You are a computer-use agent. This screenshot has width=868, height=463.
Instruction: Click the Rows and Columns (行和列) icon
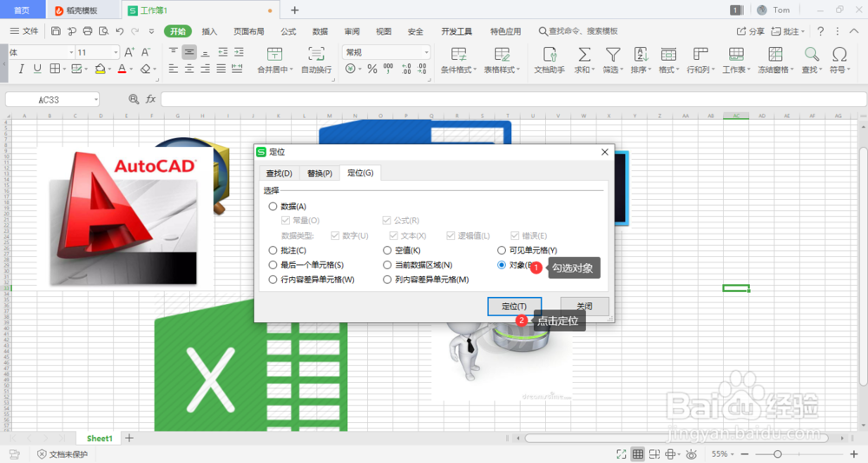(700, 54)
